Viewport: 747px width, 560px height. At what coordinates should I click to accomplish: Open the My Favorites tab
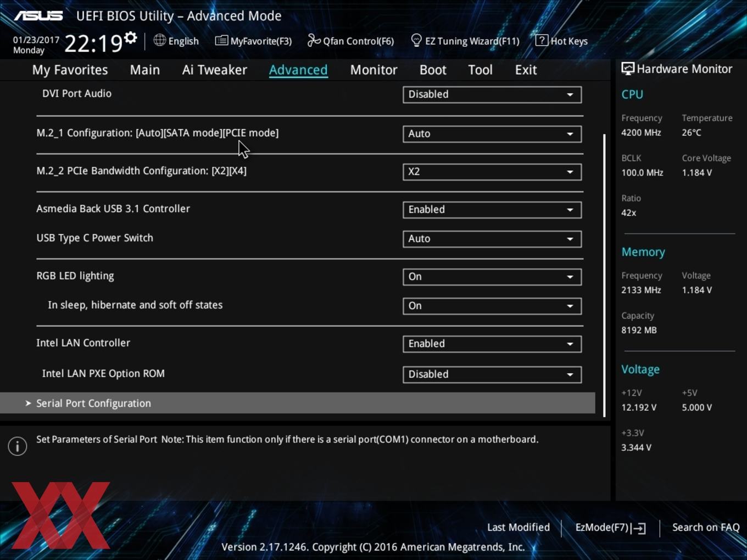(x=70, y=70)
